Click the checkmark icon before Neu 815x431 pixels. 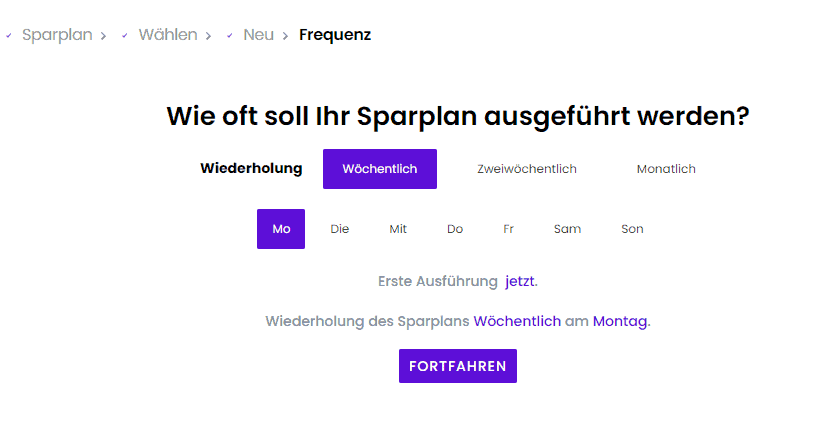coord(229,35)
